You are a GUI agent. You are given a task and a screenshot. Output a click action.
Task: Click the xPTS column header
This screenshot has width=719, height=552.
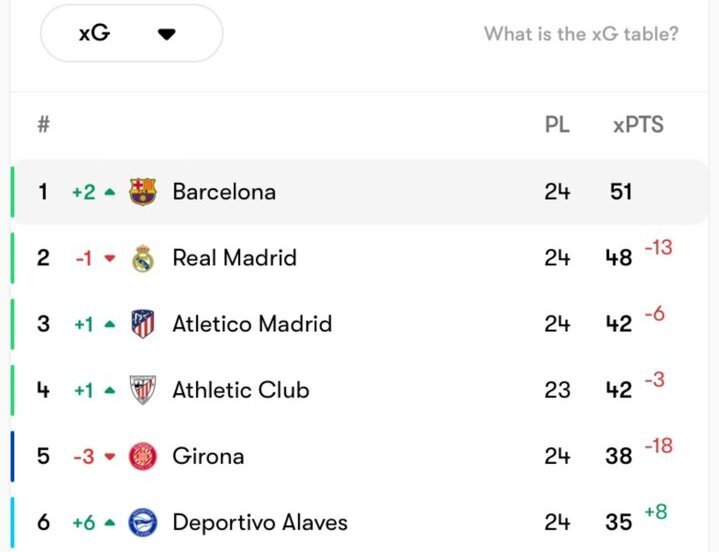click(638, 125)
